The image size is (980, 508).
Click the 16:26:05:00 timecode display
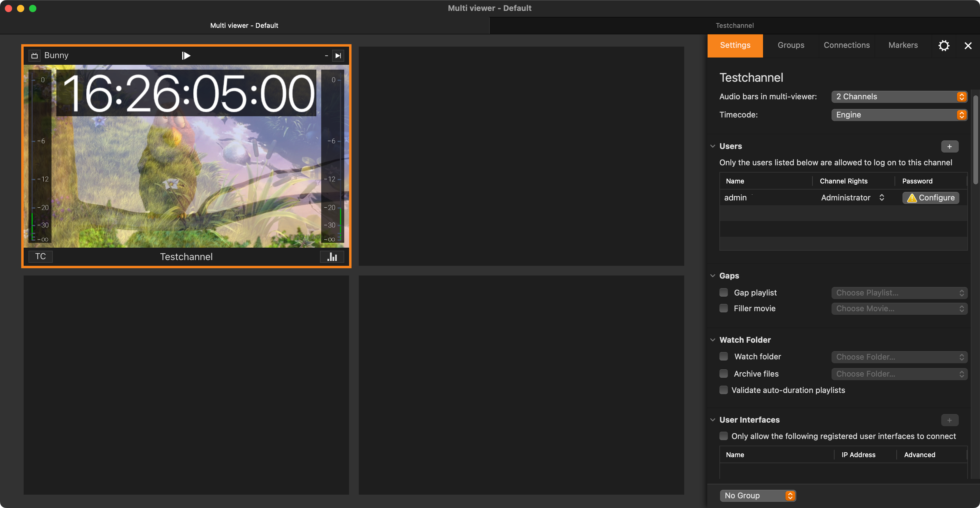186,93
